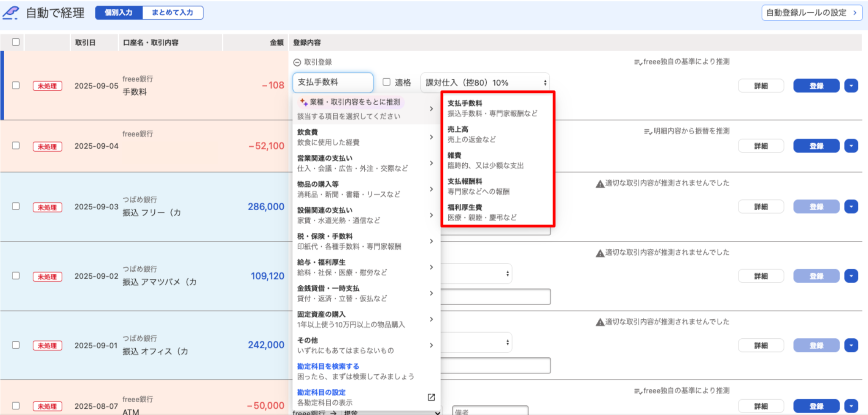Expand the 給与・福利厚生 category
This screenshot has height=415, width=868.
366,267
